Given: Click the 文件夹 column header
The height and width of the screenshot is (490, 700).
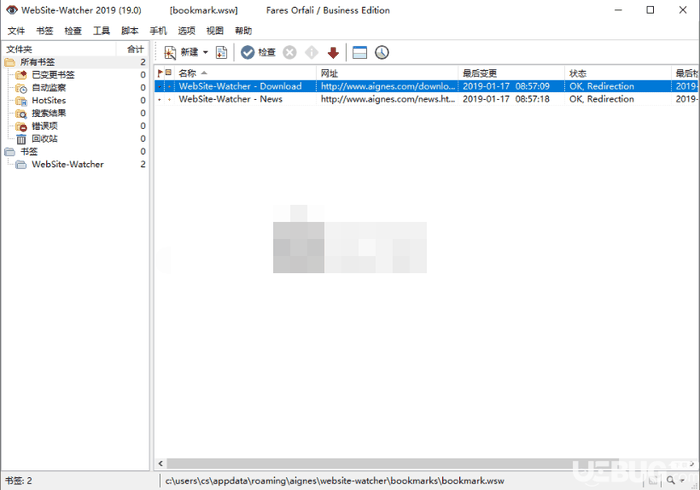Looking at the screenshot, I should pyautogui.click(x=59, y=49).
